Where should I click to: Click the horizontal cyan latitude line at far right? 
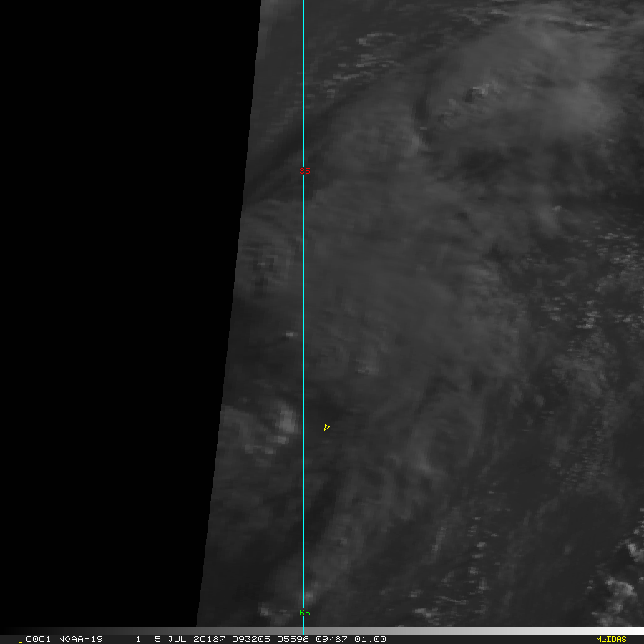630,172
